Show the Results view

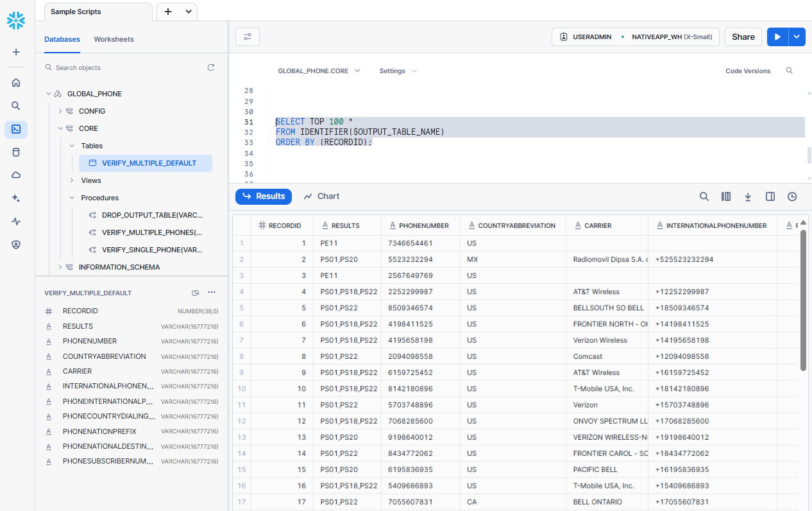coord(264,196)
